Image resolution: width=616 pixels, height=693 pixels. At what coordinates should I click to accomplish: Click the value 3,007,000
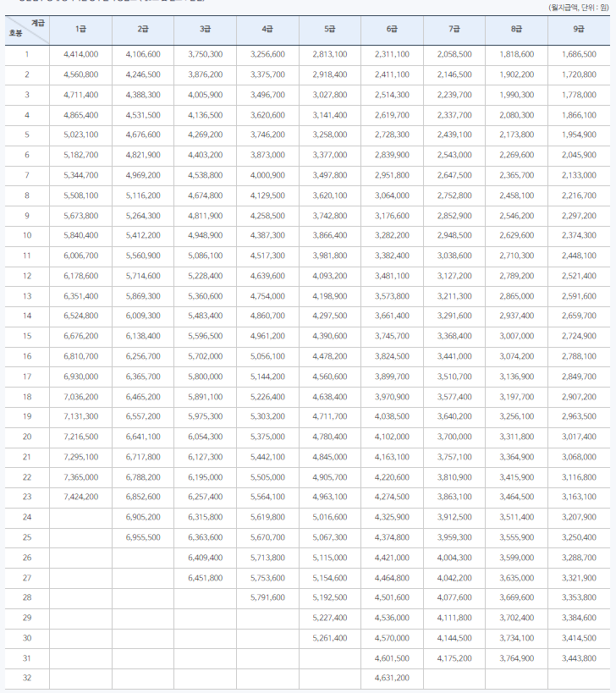click(x=516, y=336)
